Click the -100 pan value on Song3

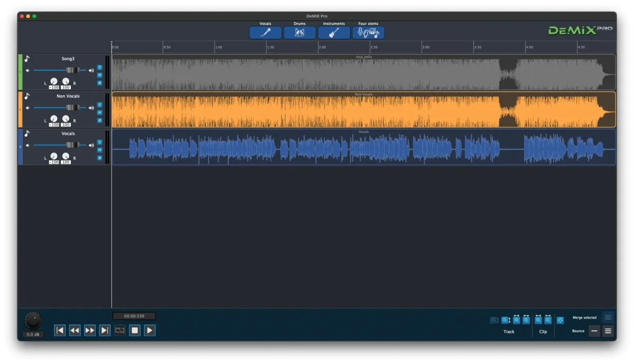point(54,87)
